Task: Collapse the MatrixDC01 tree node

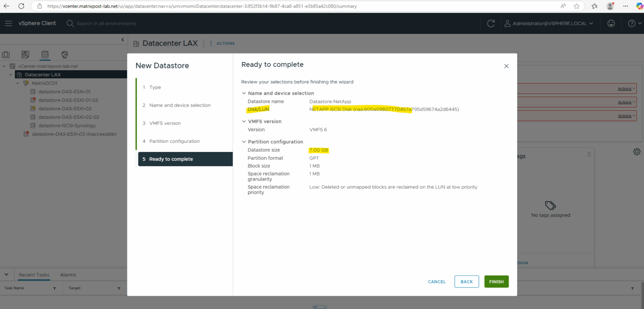Action: 17,83
